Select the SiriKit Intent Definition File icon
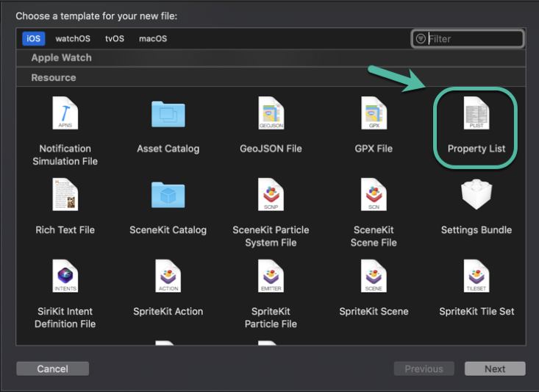 65,276
